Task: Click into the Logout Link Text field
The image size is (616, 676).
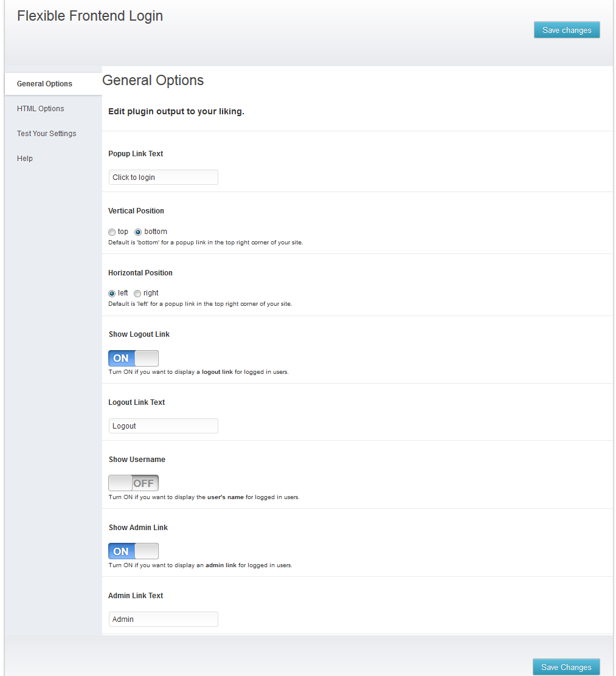Action: tap(163, 426)
